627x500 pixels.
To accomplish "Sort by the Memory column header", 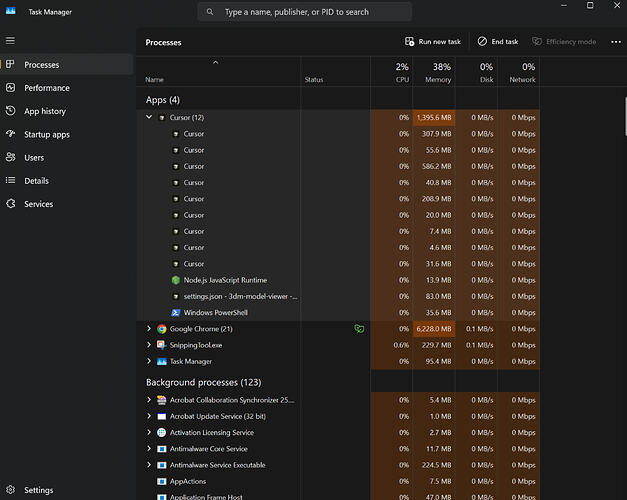I will pos(434,72).
